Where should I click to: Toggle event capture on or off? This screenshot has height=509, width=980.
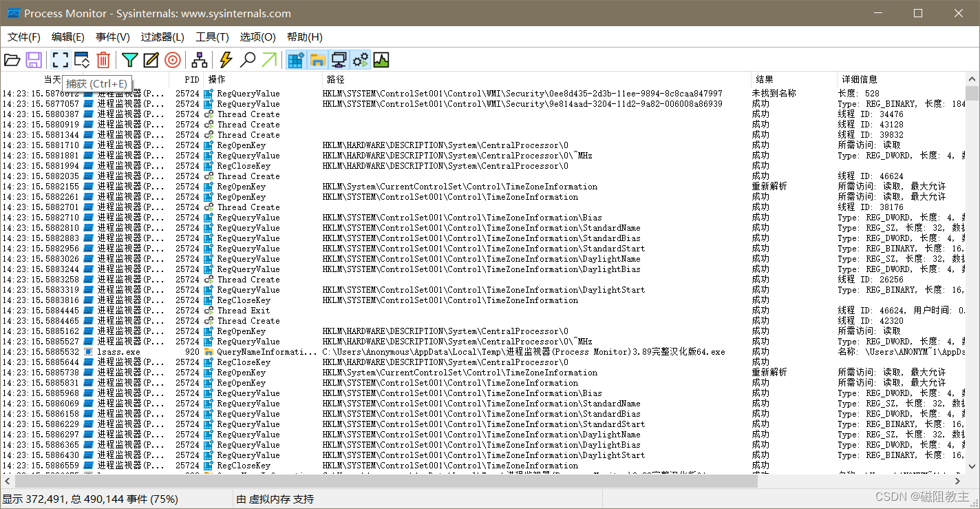point(60,60)
